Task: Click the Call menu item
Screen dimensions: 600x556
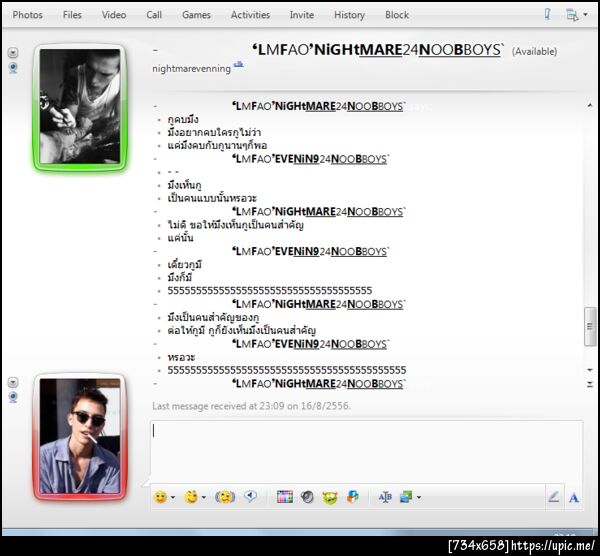Action: [154, 15]
